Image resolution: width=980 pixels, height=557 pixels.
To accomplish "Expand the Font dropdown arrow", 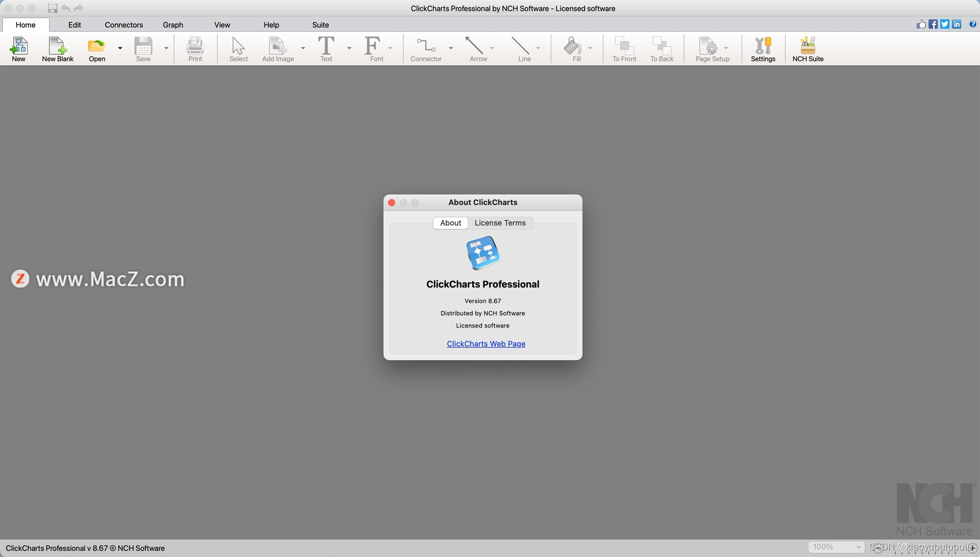I will (x=390, y=48).
